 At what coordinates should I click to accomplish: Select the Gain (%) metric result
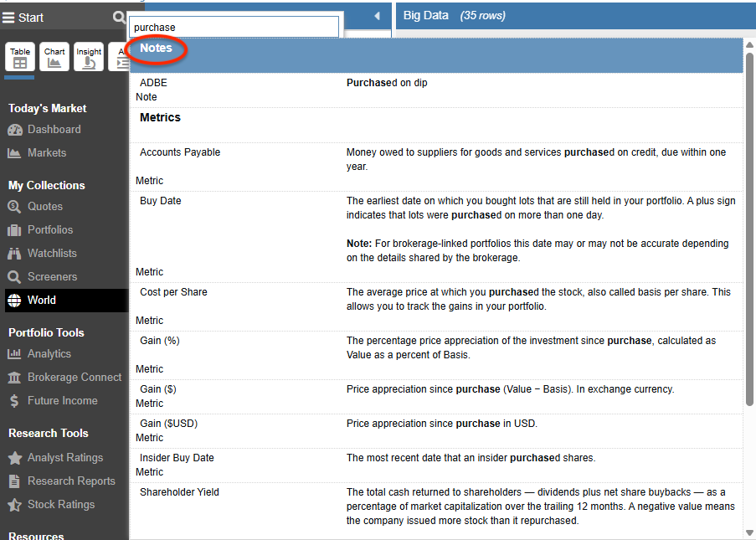tap(436, 355)
